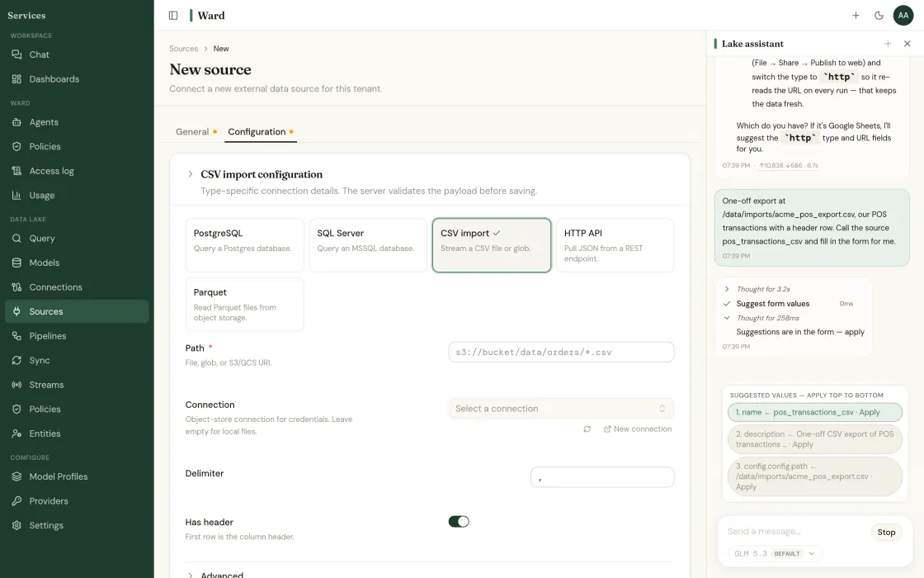Viewport: 924px width, 578px height.
Task: Open the Select a connection dropdown
Action: click(x=561, y=409)
